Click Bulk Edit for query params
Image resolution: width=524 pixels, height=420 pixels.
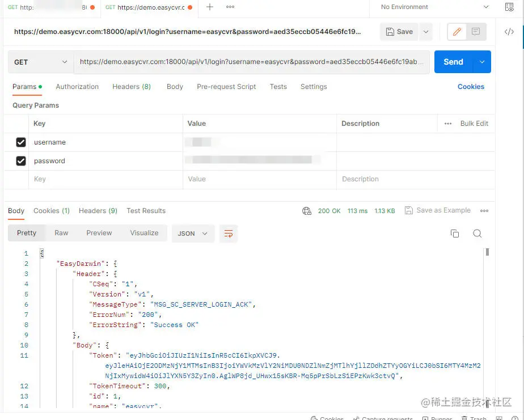(474, 124)
